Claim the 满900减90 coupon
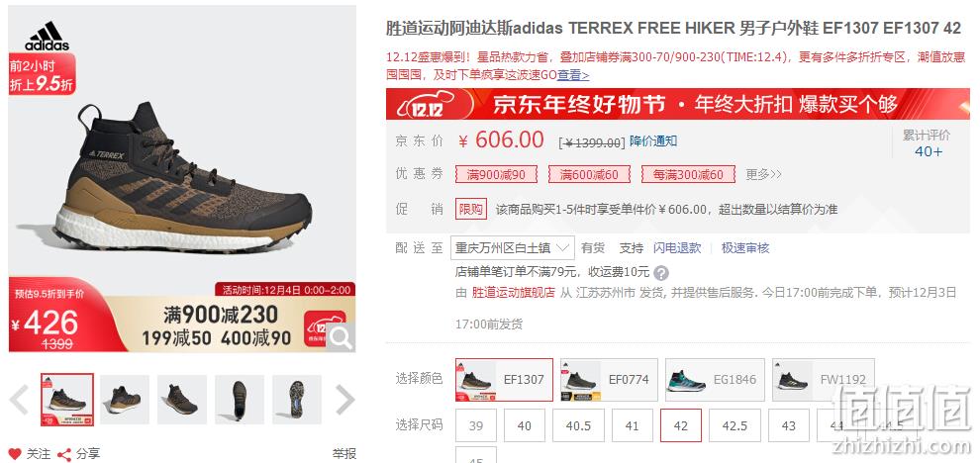This screenshot has height=463, width=980. (496, 175)
